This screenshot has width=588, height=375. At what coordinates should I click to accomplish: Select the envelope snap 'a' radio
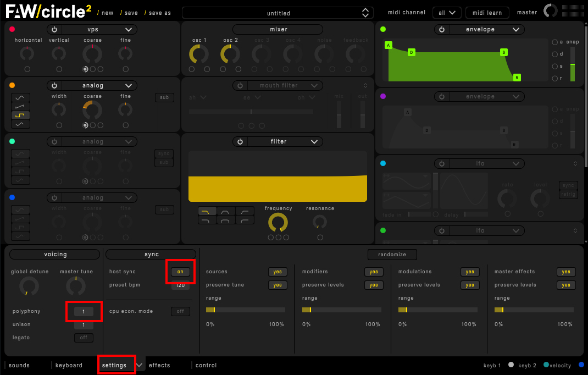(554, 42)
